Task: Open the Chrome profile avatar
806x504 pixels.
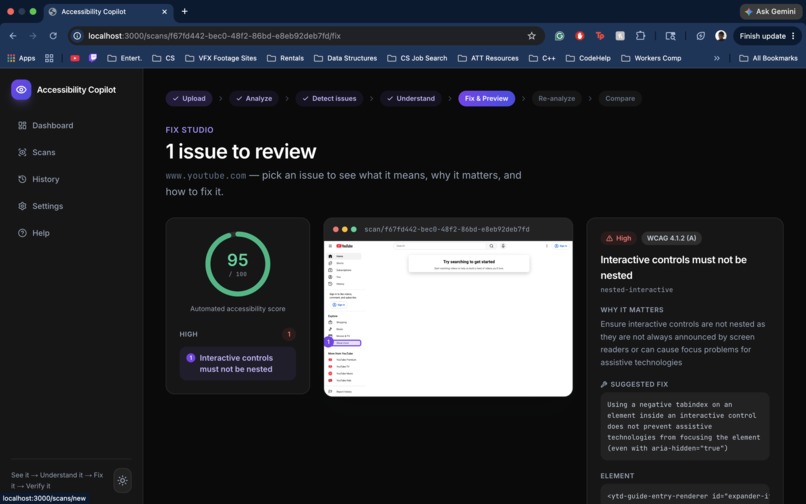Action: click(x=721, y=36)
